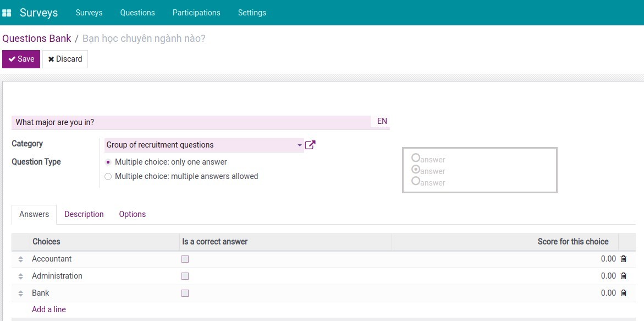The image size is (644, 321).
Task: Switch to the Description tab
Action: point(84,214)
